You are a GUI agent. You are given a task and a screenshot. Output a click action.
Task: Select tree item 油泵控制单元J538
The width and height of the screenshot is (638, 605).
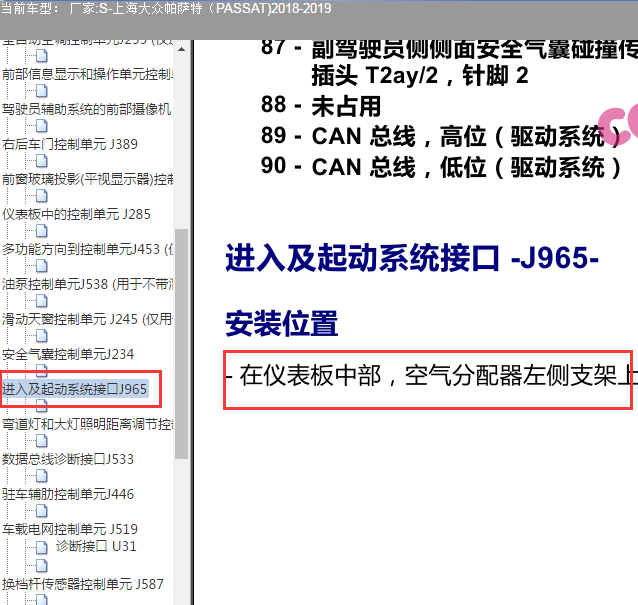tap(87, 284)
